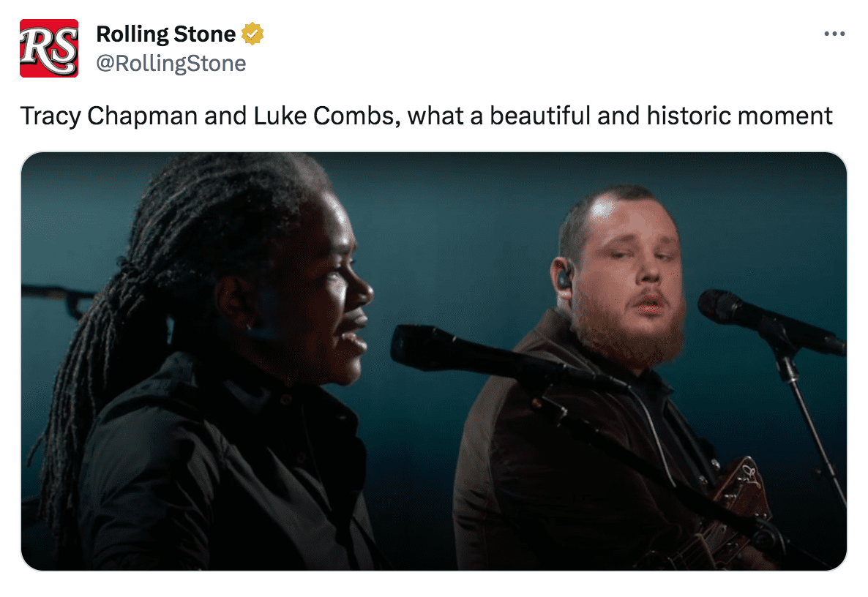Click the Rolling Stone RS logo avatar

(x=49, y=48)
